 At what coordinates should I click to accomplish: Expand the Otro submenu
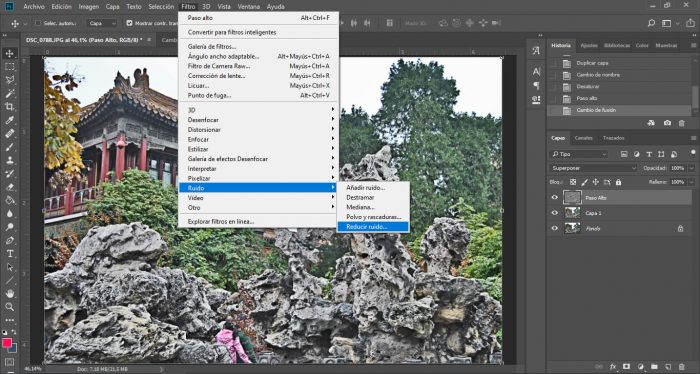[258, 208]
